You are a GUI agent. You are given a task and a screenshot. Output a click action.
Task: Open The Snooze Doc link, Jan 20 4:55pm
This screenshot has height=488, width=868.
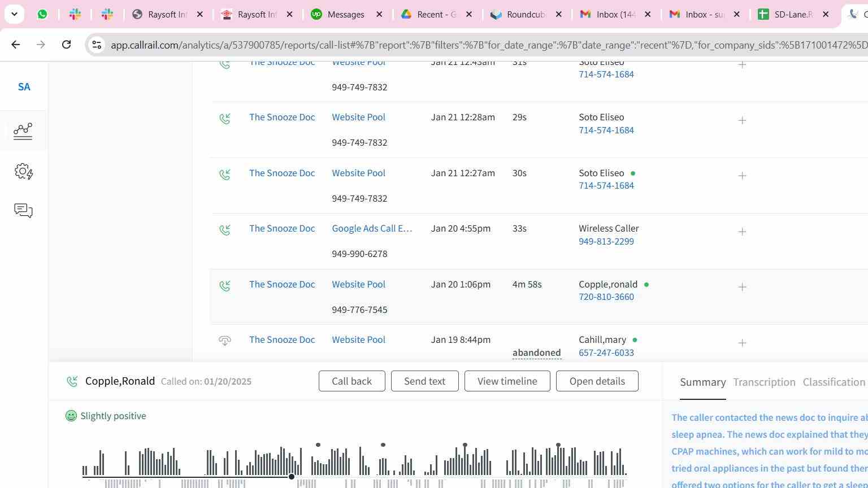[x=282, y=228]
